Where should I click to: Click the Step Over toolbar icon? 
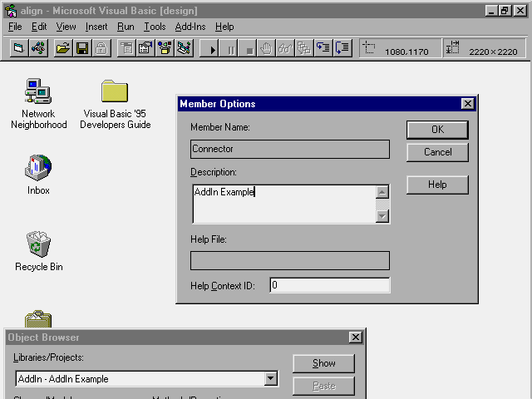(343, 48)
